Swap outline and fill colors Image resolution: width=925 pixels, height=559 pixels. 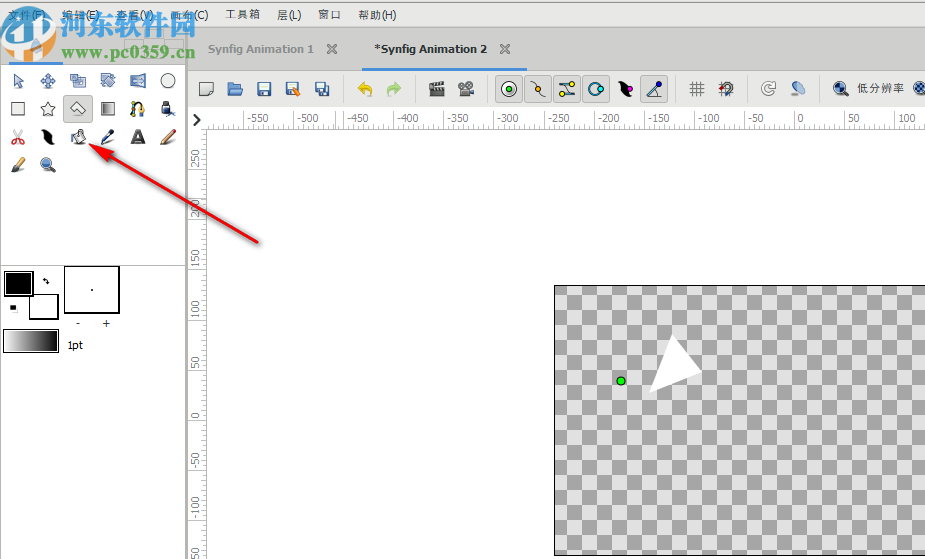click(46, 281)
